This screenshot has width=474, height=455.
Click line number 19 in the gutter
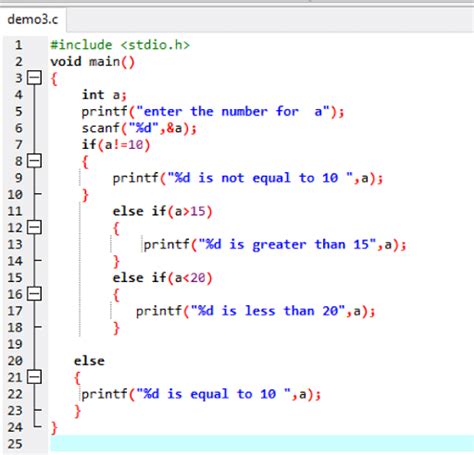15,344
